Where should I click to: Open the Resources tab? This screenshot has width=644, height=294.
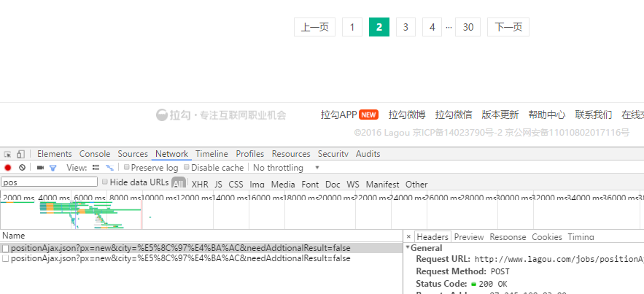tap(291, 154)
